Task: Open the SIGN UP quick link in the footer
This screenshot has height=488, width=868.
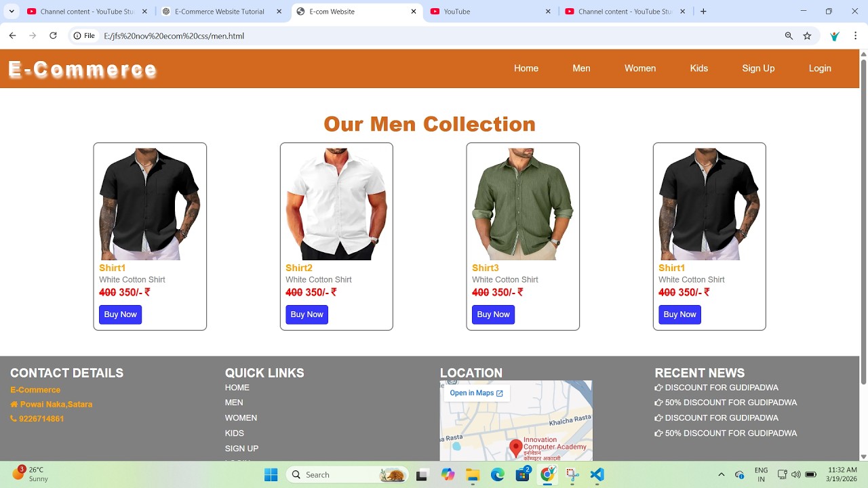Action: 241,449
